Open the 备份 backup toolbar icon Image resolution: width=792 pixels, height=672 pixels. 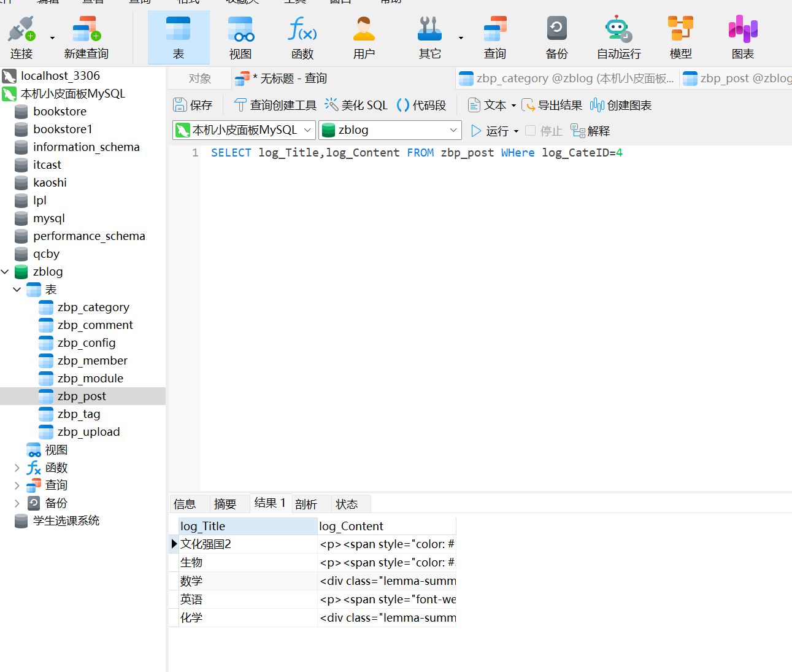[x=556, y=37]
